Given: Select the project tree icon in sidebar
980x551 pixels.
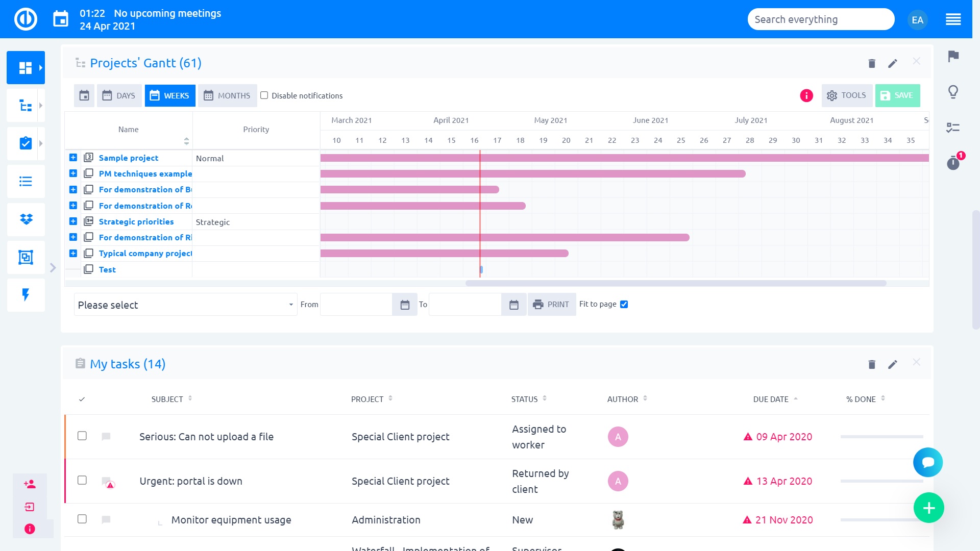Looking at the screenshot, I should [x=26, y=105].
